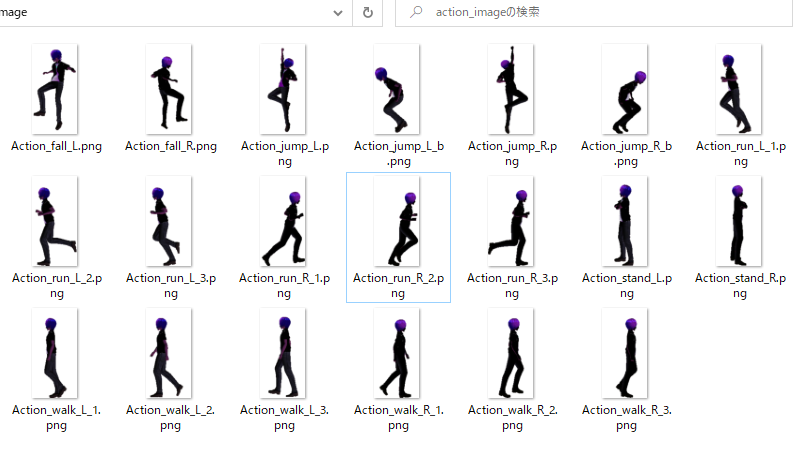
Task: Click the file name label Action_jump_R_b.png
Action: (x=626, y=154)
